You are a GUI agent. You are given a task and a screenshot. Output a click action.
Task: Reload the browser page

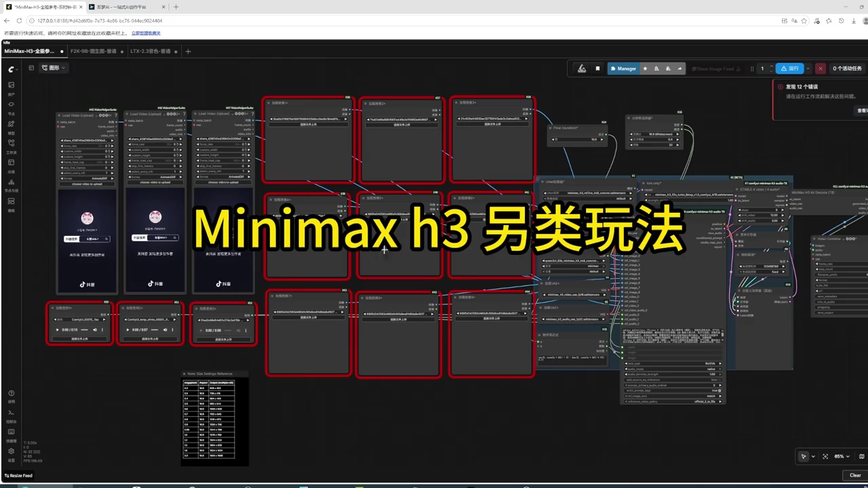[x=19, y=21]
